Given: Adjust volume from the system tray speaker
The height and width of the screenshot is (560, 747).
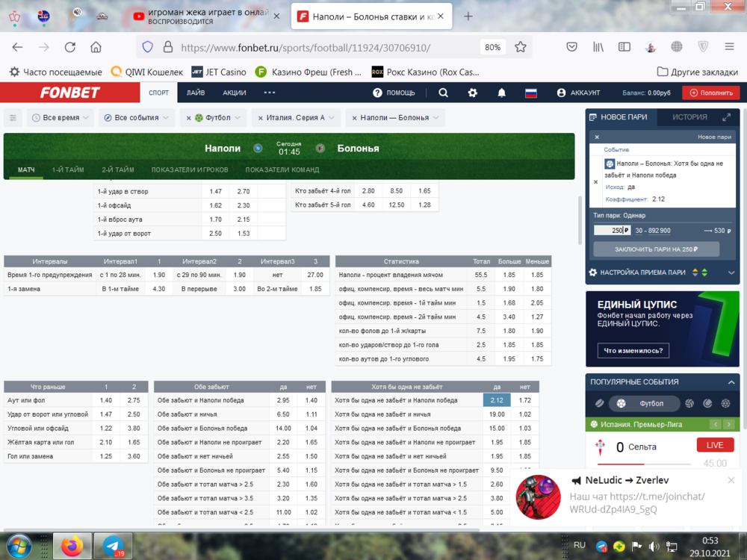Looking at the screenshot, I should click(x=654, y=547).
